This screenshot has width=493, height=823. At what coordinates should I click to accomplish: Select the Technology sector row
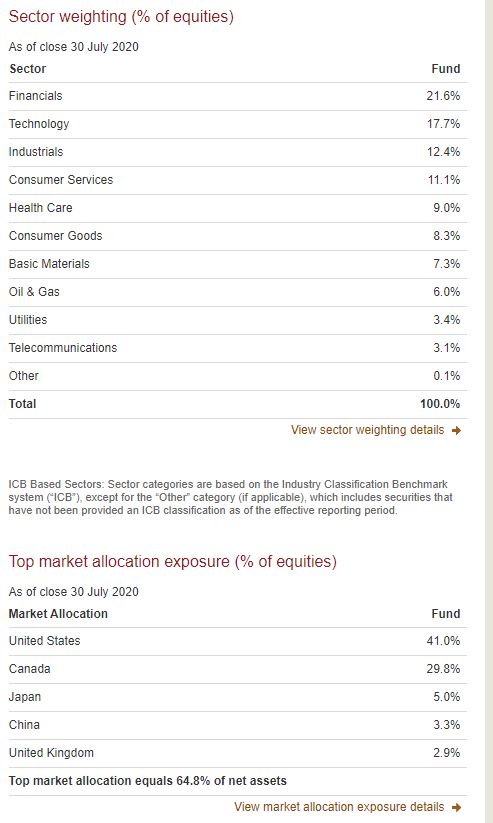(237, 124)
